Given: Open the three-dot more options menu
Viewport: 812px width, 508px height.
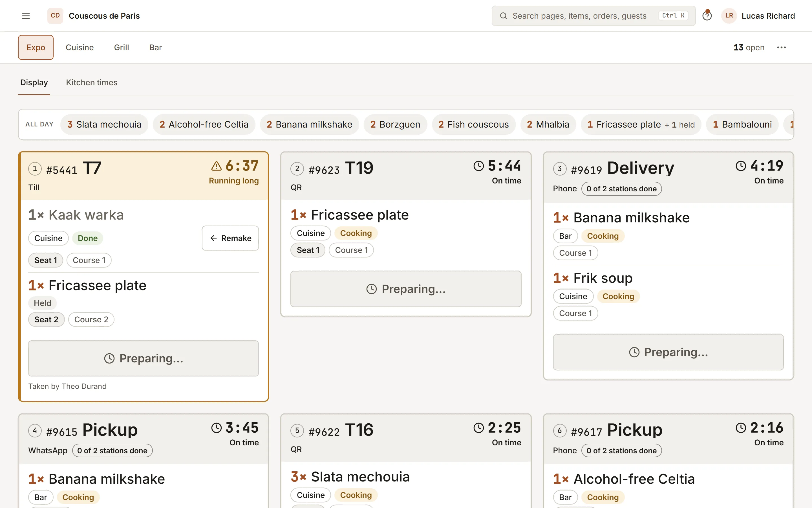Looking at the screenshot, I should click(x=782, y=47).
